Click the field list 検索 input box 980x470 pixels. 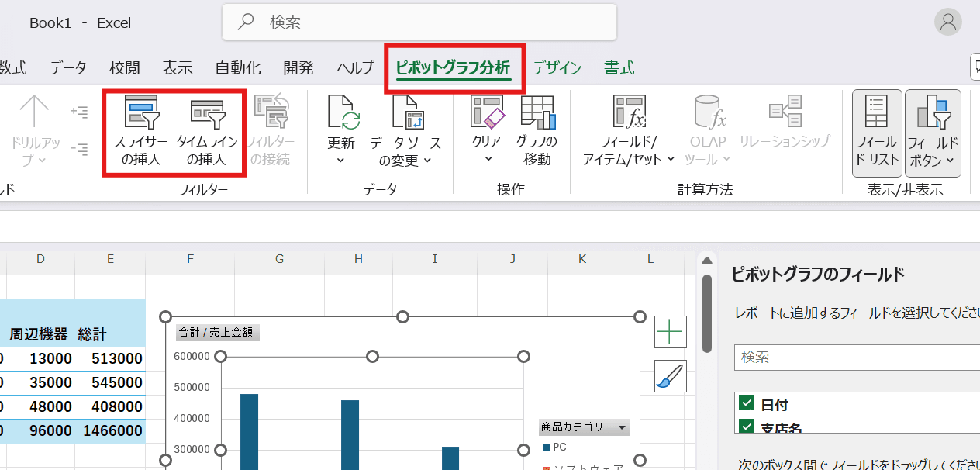point(853,358)
